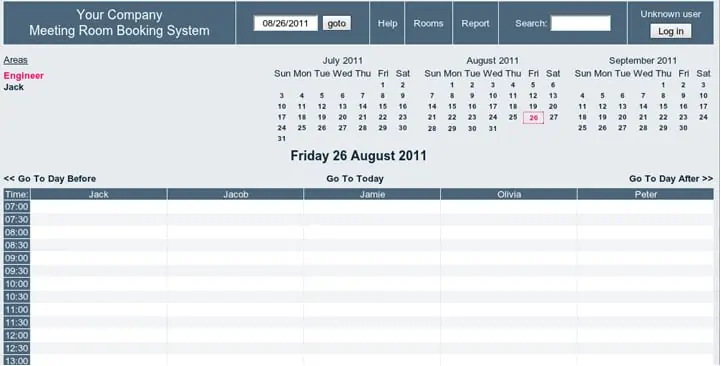Select July 31 in the July calendar
This screenshot has width=721, height=366.
click(x=281, y=139)
